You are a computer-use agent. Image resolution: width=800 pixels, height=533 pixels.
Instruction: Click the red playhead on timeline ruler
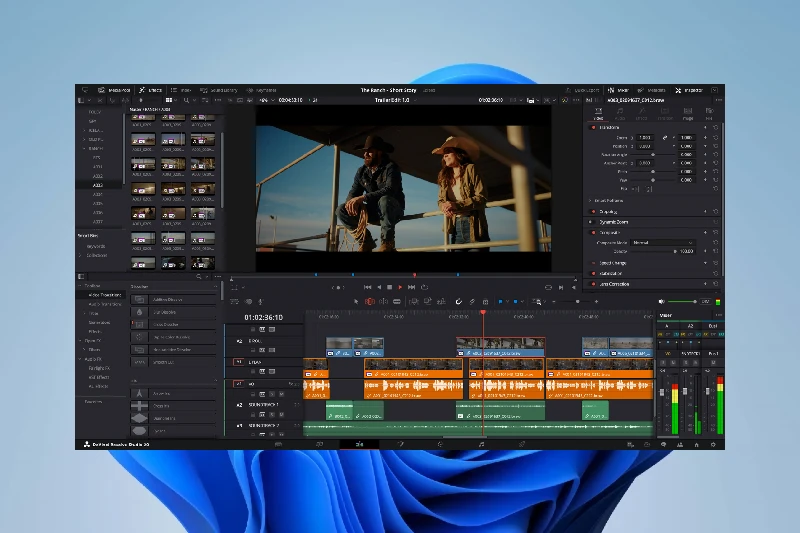point(483,312)
